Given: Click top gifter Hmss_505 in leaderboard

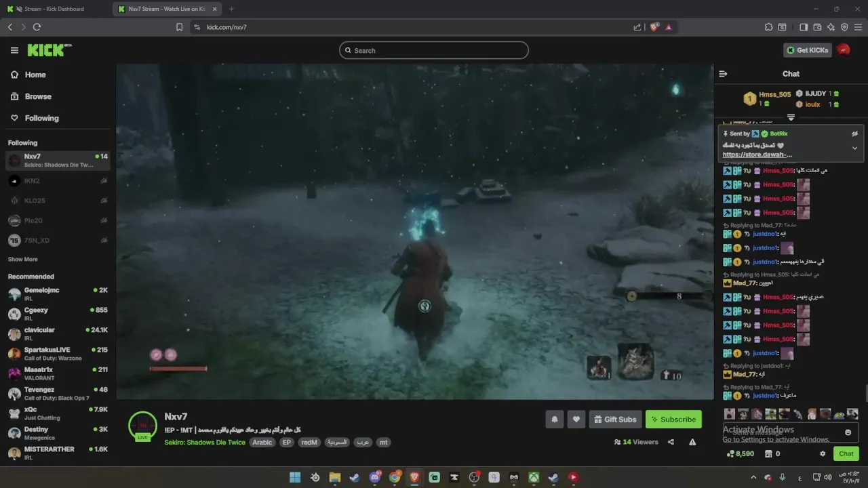Looking at the screenshot, I should tap(774, 94).
